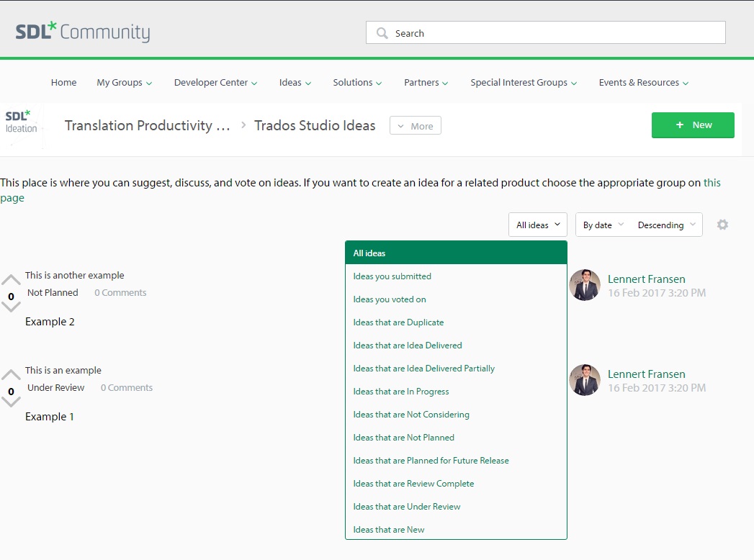Filter by 'Ideas that are New'
Screen dimensions: 754x560
click(x=456, y=529)
